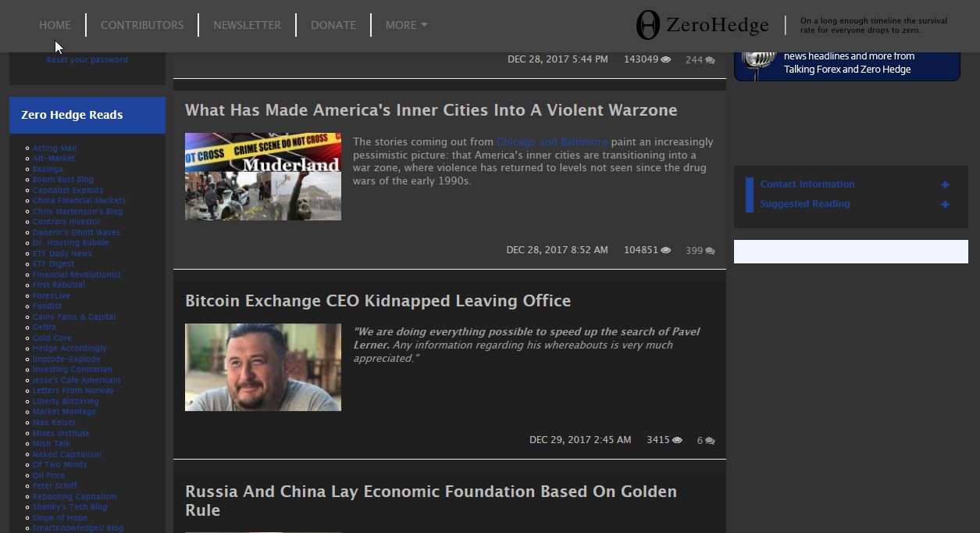Open the Chicago and Baltimore article link
Viewport: 980px width, 533px height.
coord(551,141)
